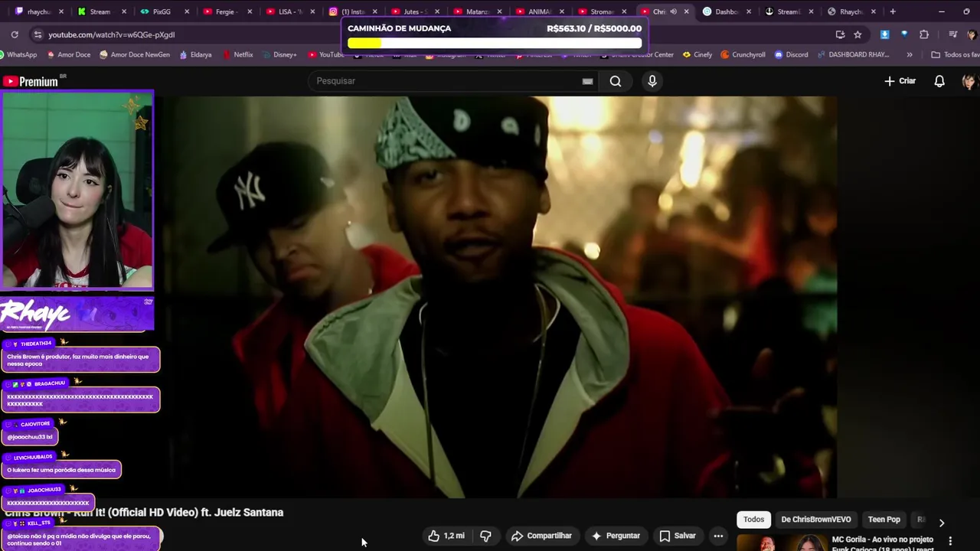Click the search magnifier button
This screenshot has height=551, width=980.
616,81
